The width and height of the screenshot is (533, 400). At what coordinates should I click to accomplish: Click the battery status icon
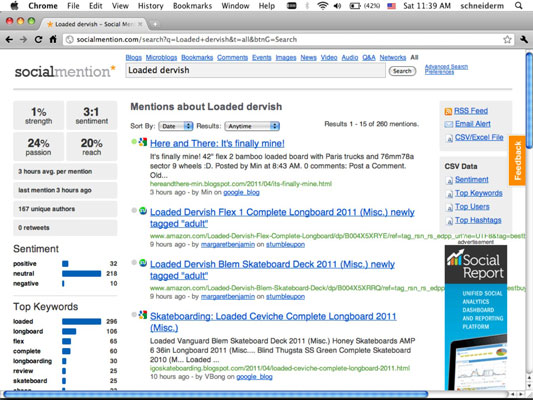coord(355,5)
